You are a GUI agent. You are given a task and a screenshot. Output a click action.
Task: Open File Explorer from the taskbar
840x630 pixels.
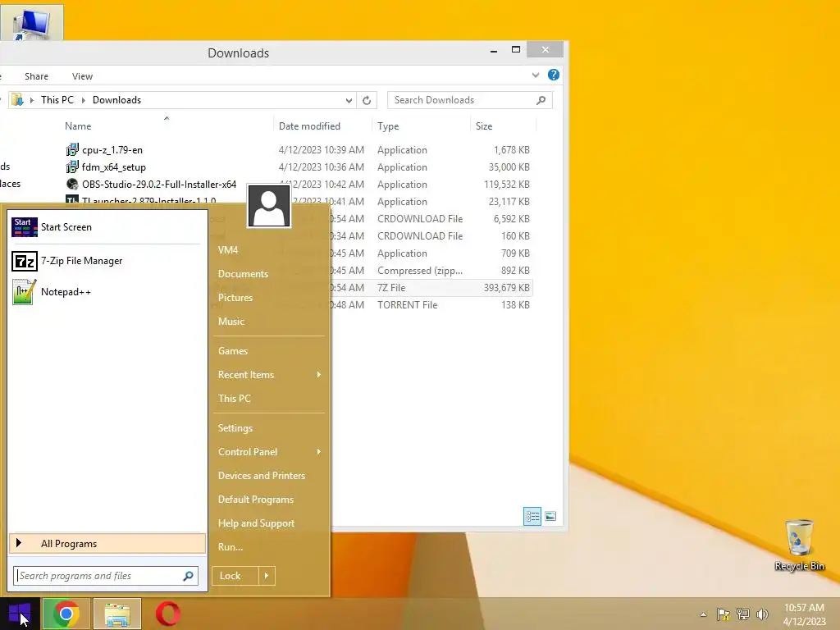coord(117,614)
